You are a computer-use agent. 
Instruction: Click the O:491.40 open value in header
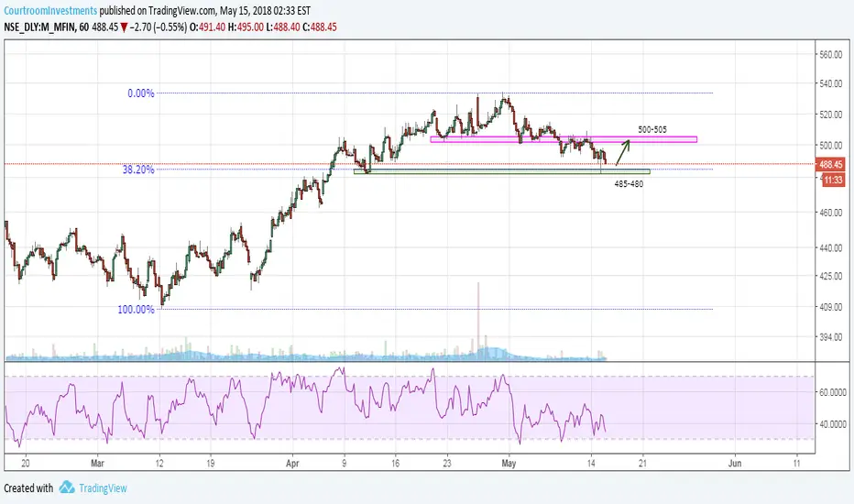(x=207, y=27)
